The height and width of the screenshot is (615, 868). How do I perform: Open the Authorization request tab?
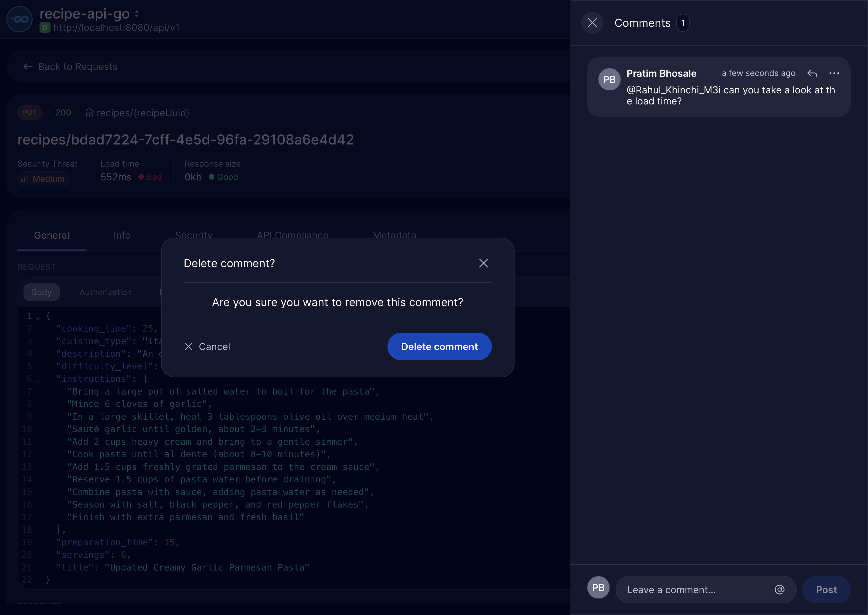[x=105, y=292]
